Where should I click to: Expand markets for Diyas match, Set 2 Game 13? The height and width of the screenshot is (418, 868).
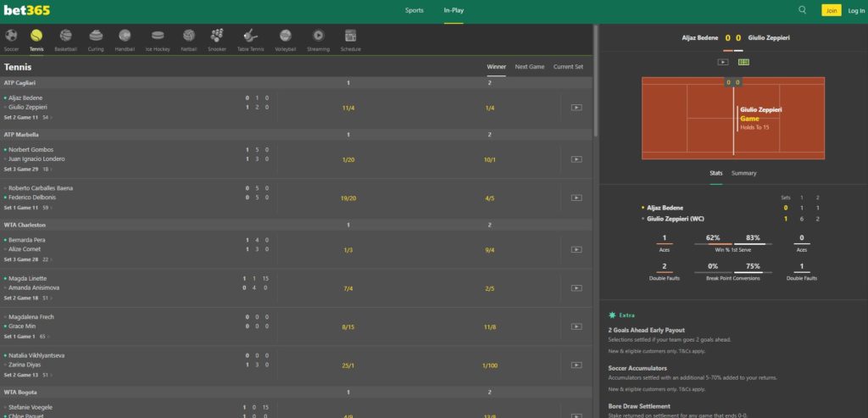point(47,375)
